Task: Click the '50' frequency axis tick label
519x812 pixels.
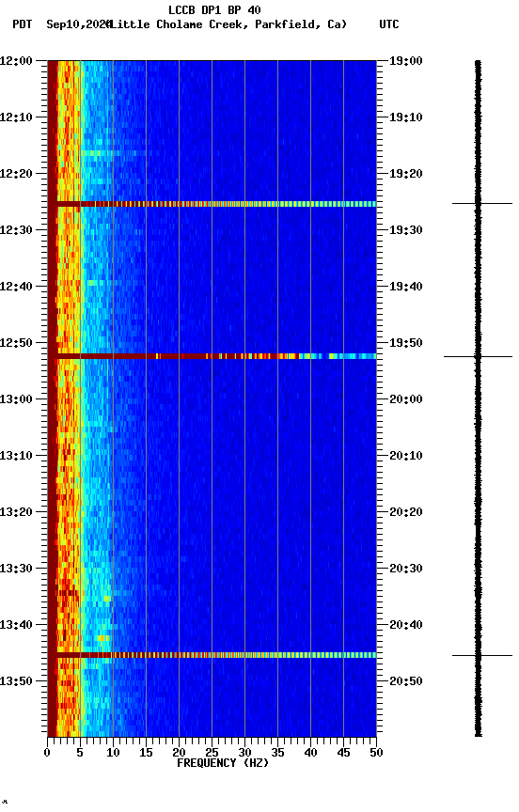Action: pos(376,753)
